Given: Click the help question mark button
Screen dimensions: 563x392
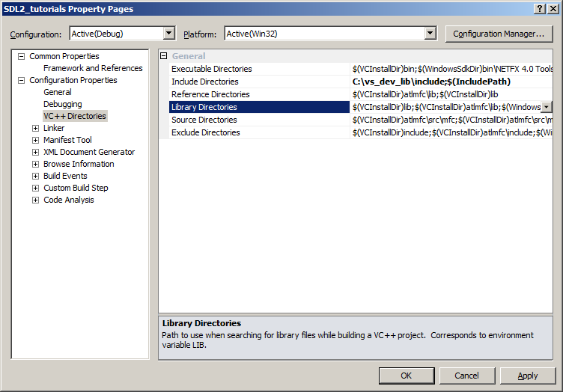Looking at the screenshot, I should tap(540, 9).
